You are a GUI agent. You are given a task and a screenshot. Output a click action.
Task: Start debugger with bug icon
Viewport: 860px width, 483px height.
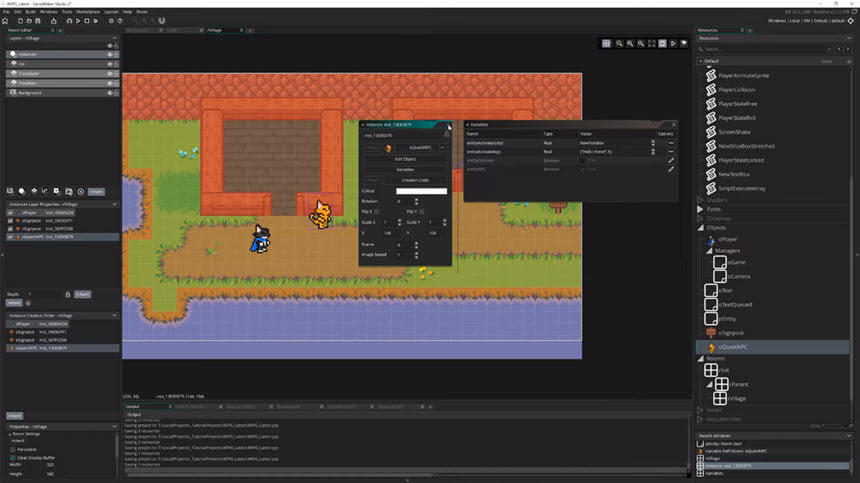tap(69, 21)
